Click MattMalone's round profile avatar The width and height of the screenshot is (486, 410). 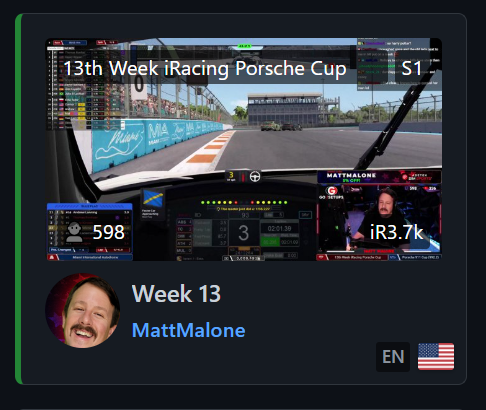83,311
